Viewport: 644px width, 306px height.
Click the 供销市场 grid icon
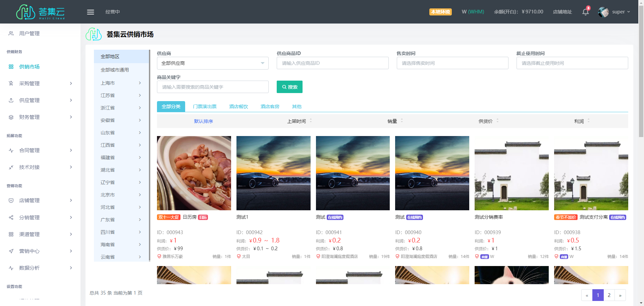(11, 67)
